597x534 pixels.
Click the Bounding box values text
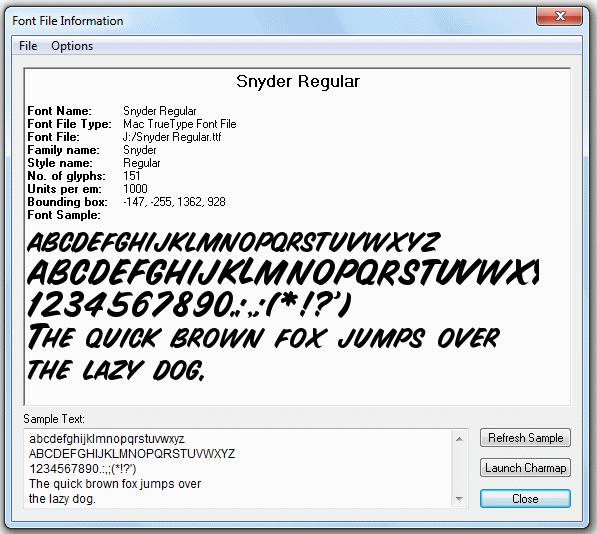point(174,202)
